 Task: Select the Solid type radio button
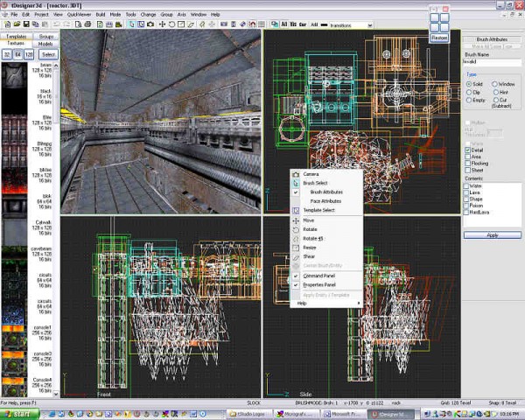click(467, 84)
